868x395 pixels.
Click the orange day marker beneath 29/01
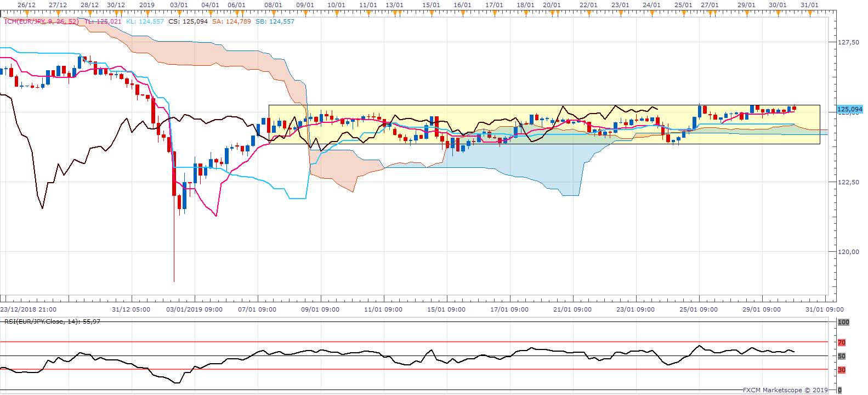point(746,13)
